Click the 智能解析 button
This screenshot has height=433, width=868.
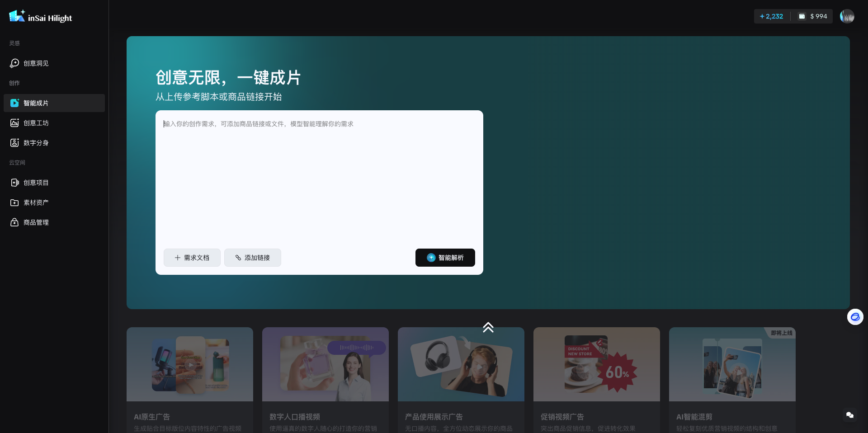(445, 258)
